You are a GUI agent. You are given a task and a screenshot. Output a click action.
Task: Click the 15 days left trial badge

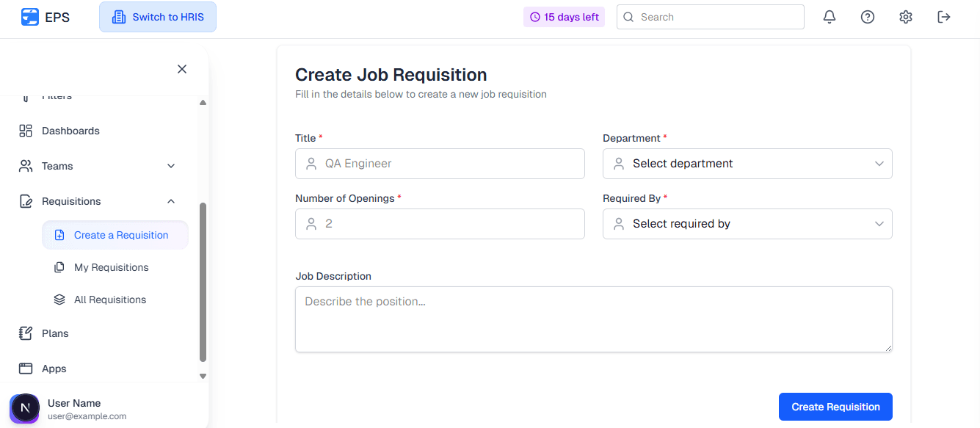click(564, 17)
